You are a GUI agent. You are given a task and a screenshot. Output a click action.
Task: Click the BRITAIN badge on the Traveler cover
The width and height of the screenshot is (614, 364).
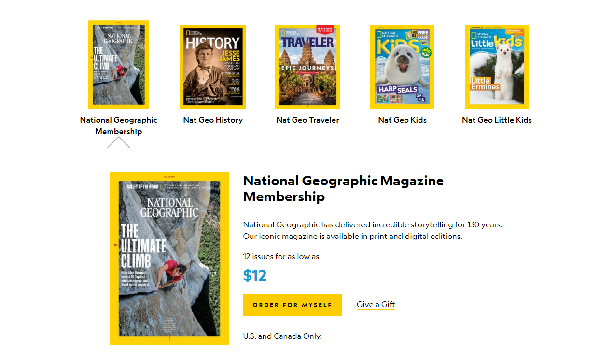[x=326, y=29]
